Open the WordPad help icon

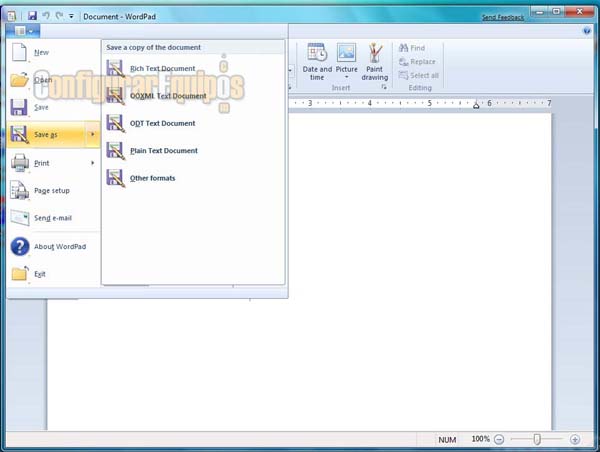click(587, 31)
